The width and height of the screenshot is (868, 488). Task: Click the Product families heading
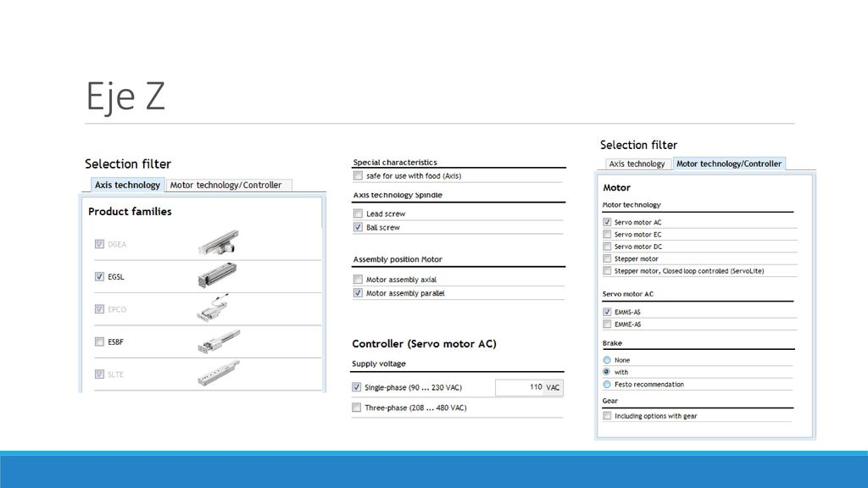130,211
